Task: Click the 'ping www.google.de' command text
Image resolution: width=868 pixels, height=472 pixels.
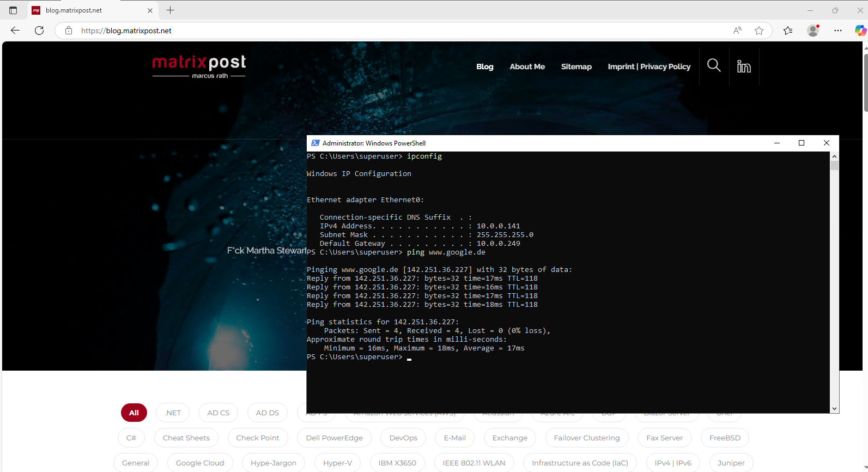Action: coord(446,252)
